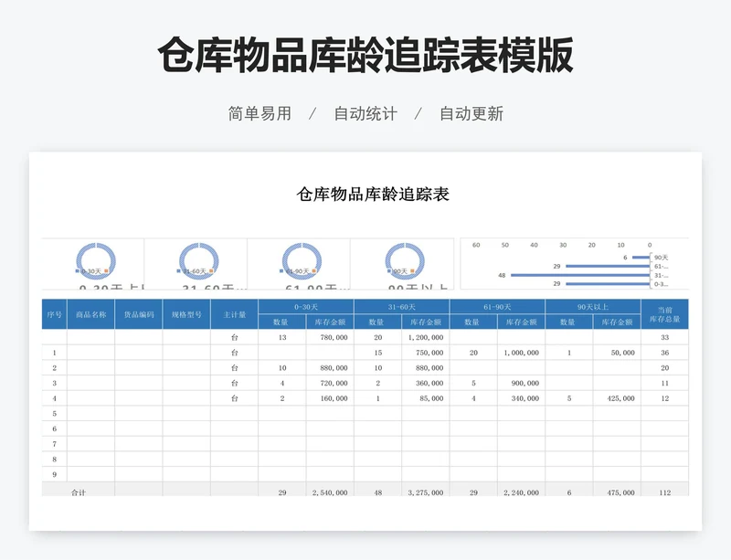The image size is (731, 560).
Task: Click the 货品编码 column header
Action: [139, 315]
